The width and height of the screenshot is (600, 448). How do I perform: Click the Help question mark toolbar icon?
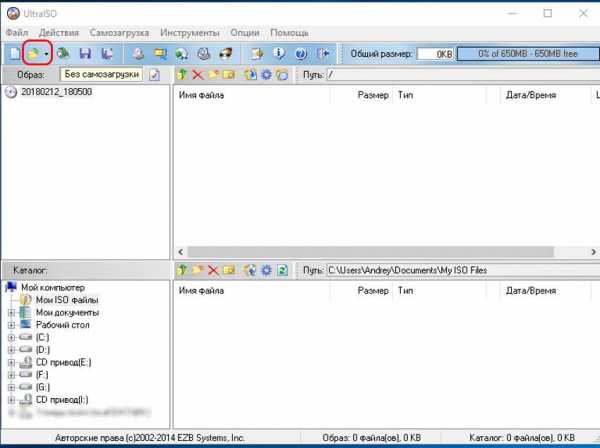click(x=300, y=53)
